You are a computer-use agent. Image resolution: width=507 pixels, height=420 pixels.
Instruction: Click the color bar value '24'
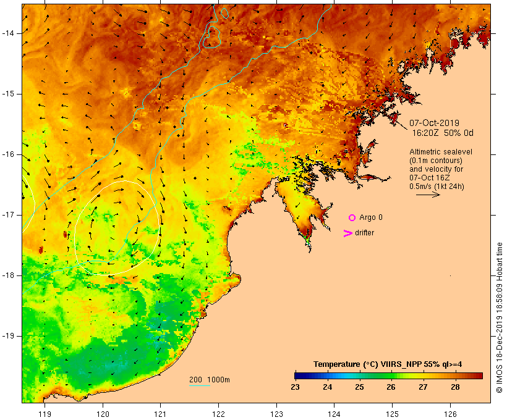[327, 387]
